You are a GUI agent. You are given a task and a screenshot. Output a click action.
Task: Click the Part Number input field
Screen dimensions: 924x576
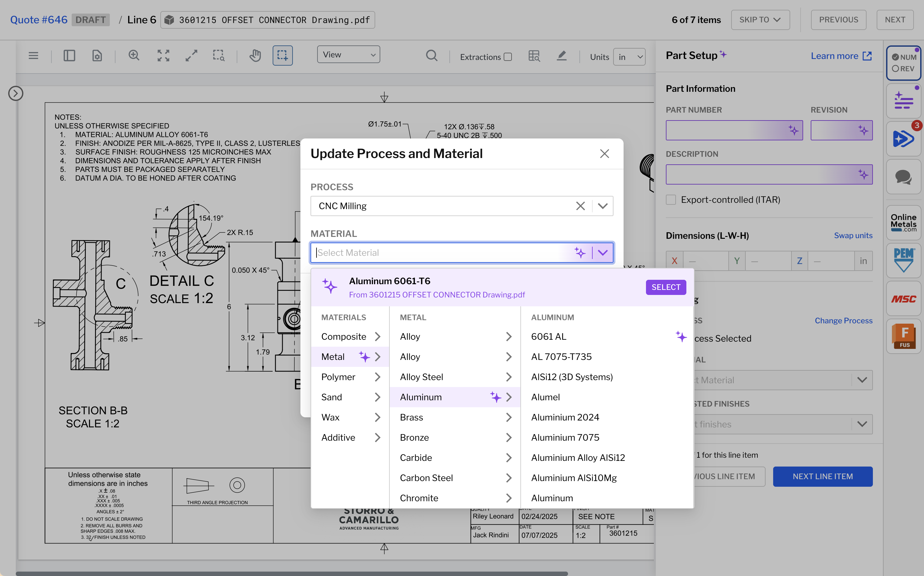[x=734, y=130]
